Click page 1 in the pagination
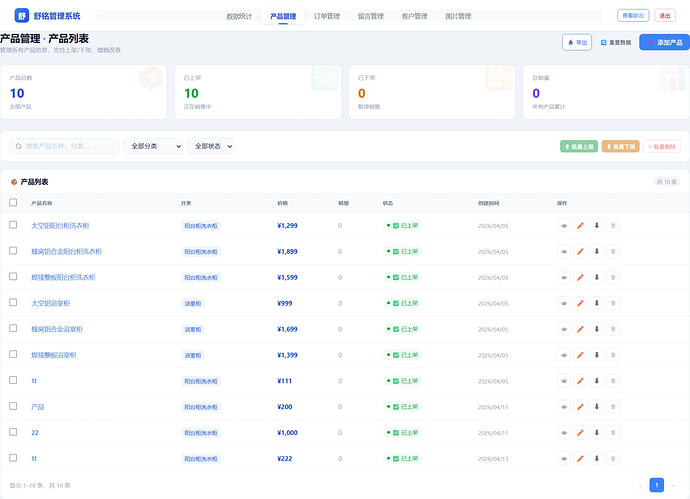690x499 pixels. pos(656,485)
